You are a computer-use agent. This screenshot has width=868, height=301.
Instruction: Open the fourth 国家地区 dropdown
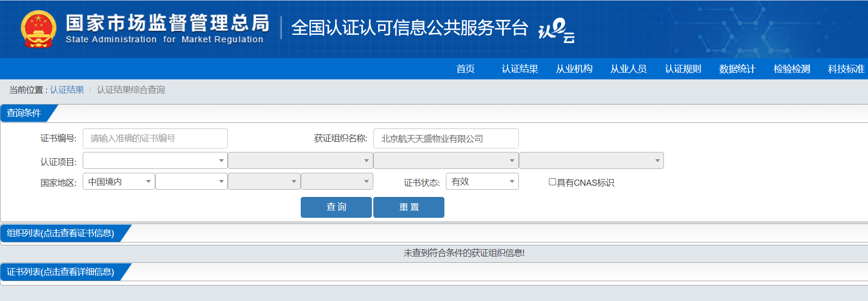tap(337, 181)
